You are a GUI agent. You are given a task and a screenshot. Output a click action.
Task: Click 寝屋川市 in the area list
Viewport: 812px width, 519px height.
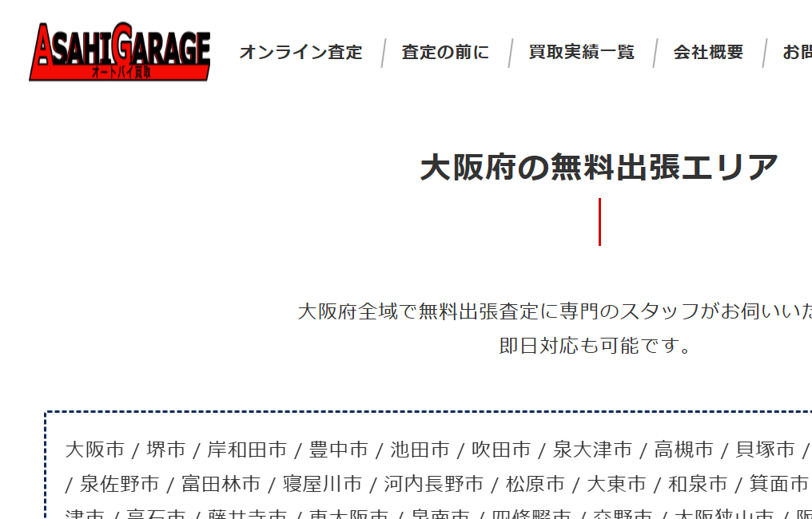[322, 484]
